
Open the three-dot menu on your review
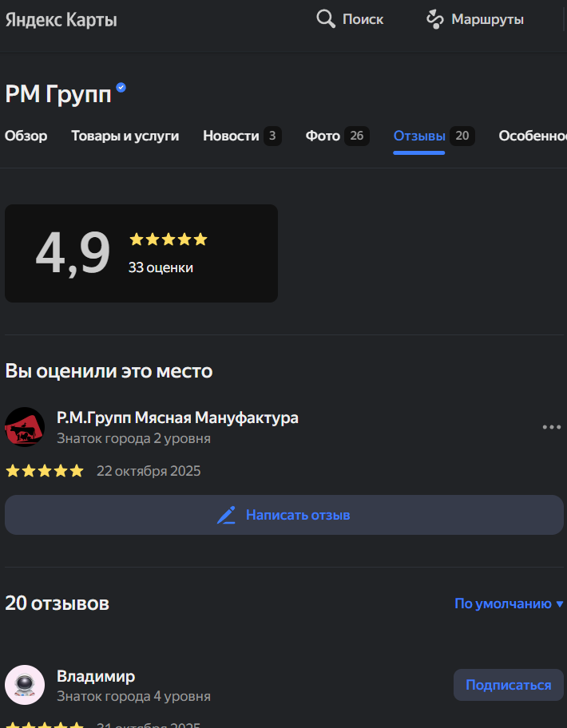[x=551, y=427]
